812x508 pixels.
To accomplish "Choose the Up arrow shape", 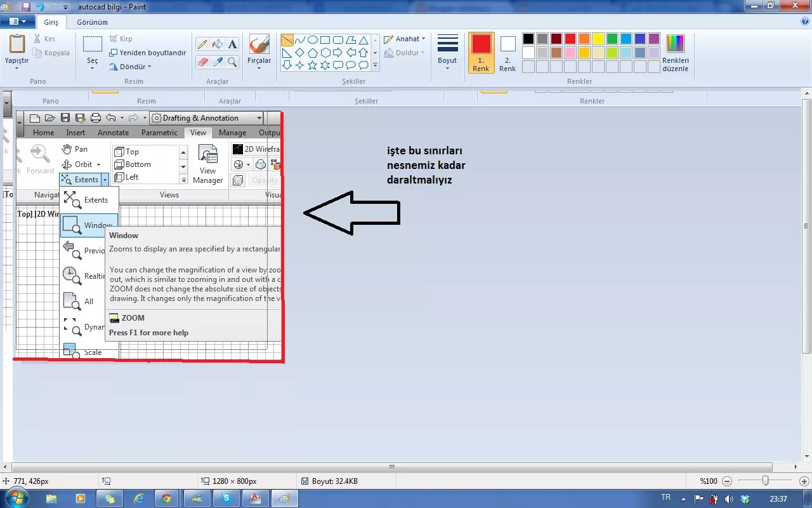I will pos(363,53).
